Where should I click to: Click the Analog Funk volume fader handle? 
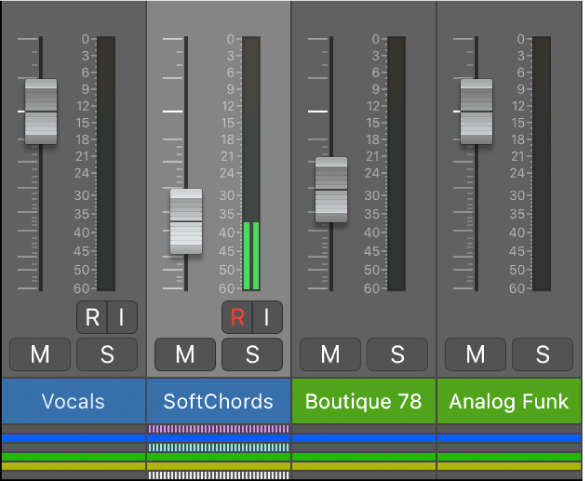pos(476,111)
